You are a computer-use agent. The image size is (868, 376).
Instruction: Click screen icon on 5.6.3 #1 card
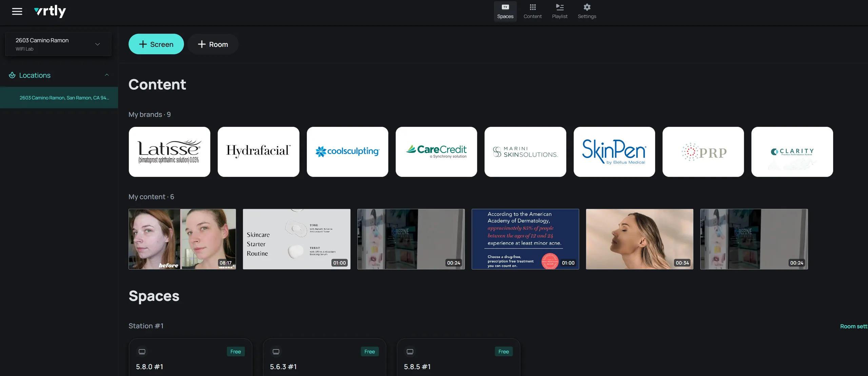(276, 352)
